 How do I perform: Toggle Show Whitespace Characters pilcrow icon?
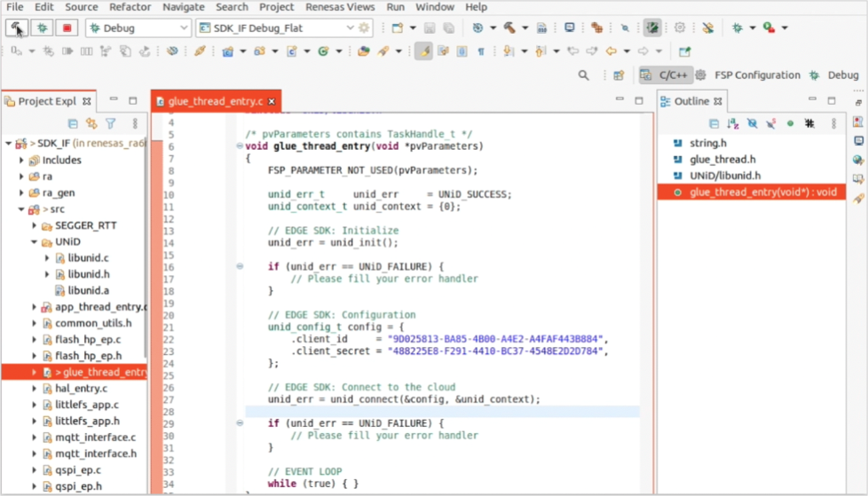(480, 51)
